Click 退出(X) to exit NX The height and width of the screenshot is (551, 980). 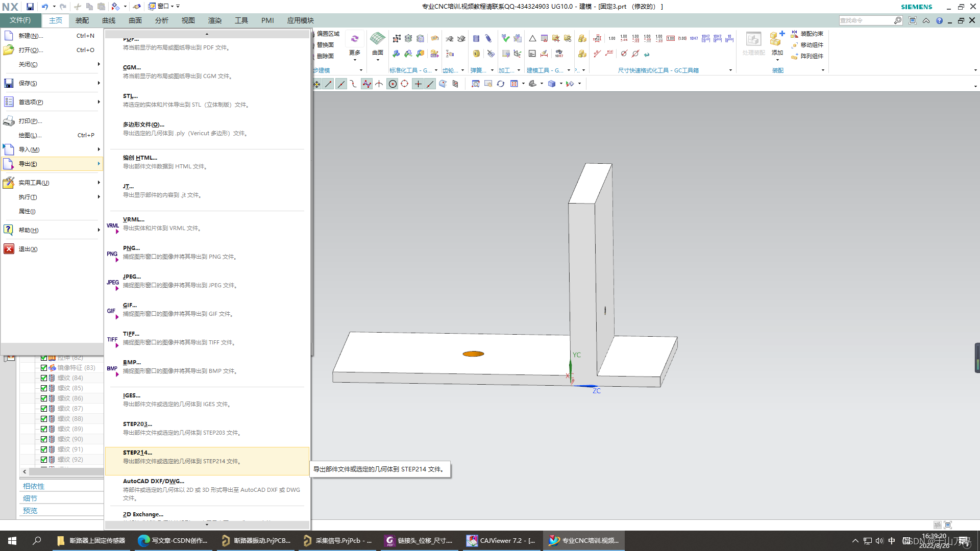pyautogui.click(x=28, y=249)
